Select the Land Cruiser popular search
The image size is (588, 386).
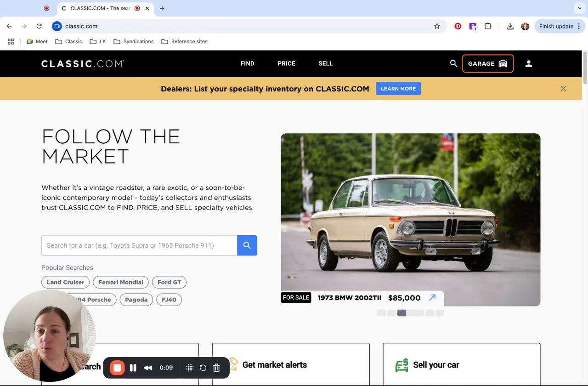[65, 282]
